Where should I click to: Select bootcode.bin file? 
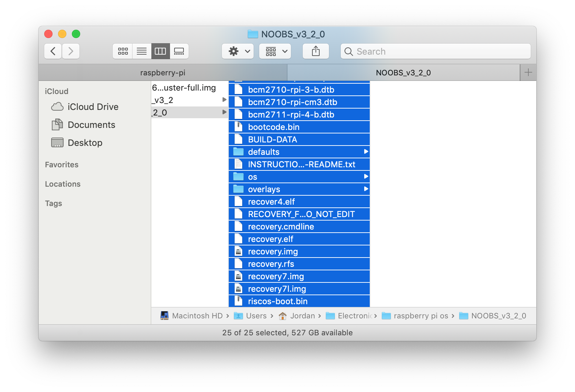[x=299, y=127]
